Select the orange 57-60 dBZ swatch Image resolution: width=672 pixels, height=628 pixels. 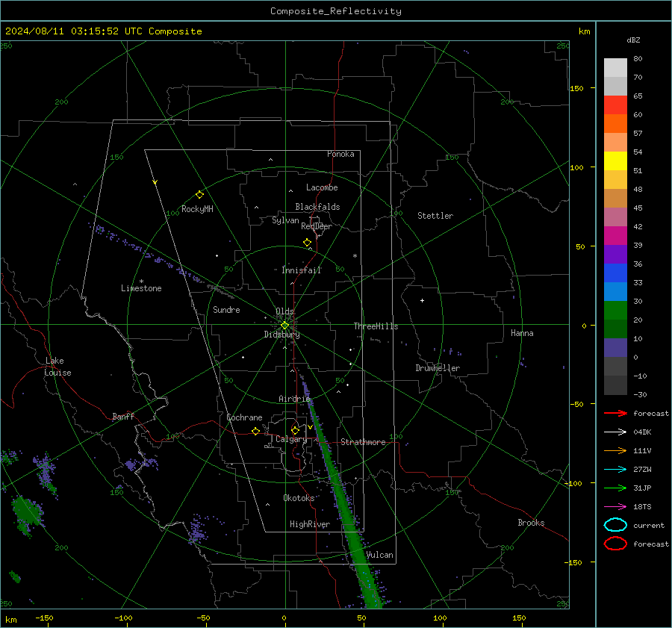click(615, 123)
